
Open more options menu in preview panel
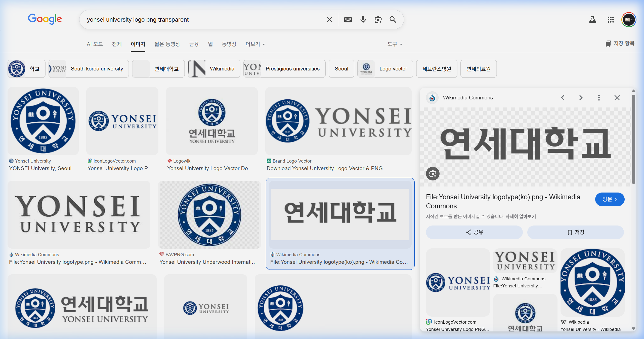click(x=599, y=98)
